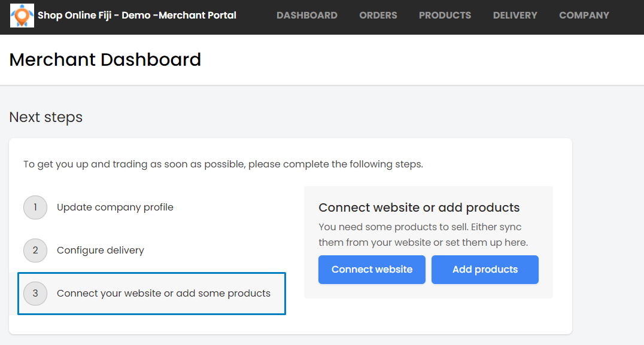Viewport: 644px width, 345px height.
Task: Open the Delivery menu item
Action: point(515,16)
